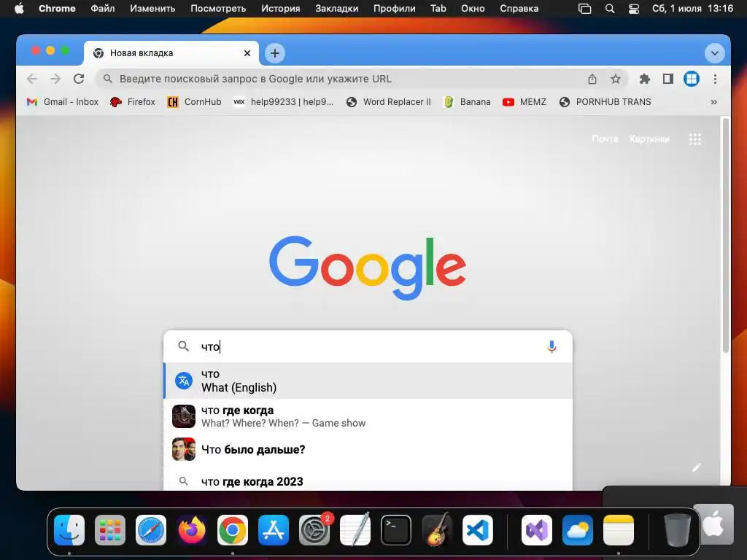Open Google apps grid
Viewport: 747px width, 560px height.
tap(695, 139)
